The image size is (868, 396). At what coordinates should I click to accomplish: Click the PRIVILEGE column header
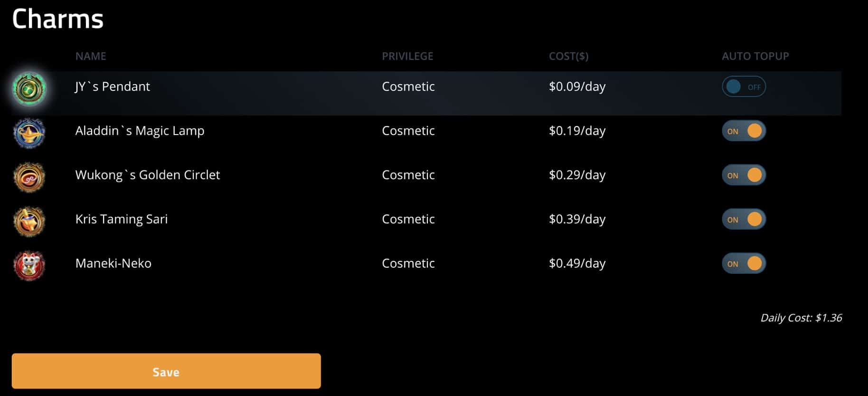[x=407, y=56]
